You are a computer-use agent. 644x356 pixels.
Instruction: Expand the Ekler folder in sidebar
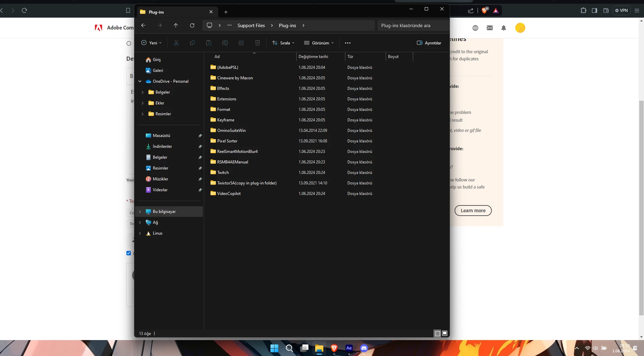[x=143, y=103]
